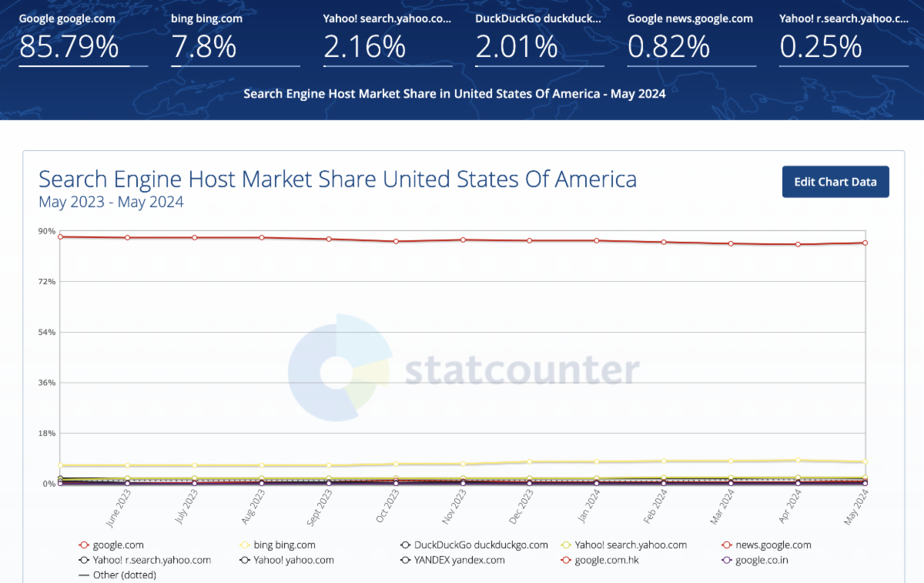The width and height of the screenshot is (924, 583).
Task: Toggle Yahoo! search.yahoo.com series in legend
Action: click(629, 545)
